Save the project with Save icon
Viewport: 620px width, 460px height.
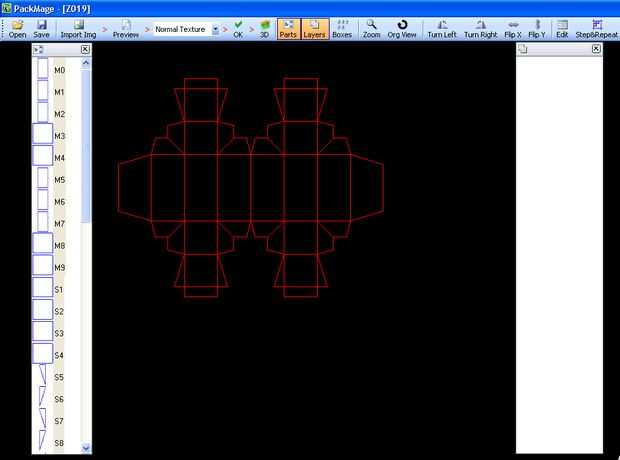(41, 29)
